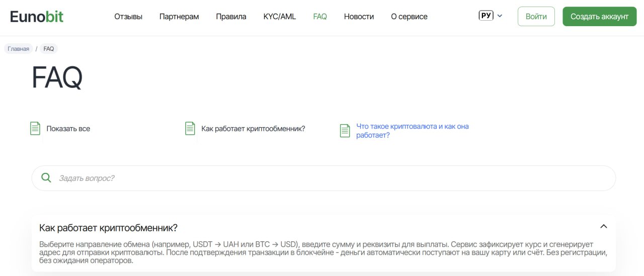Image resolution: width=644 pixels, height=276 pixels.
Task: Collapse the Как работает криптообменник answer
Action: tap(604, 227)
